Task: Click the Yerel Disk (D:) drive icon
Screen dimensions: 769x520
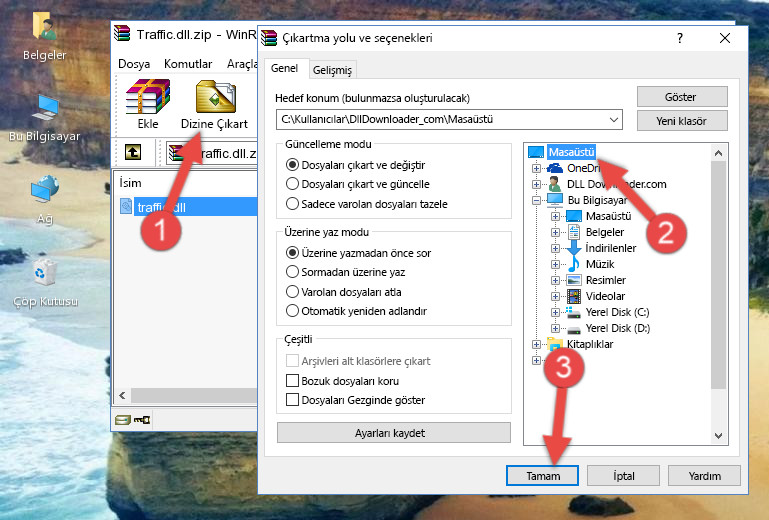Action: tap(573, 329)
